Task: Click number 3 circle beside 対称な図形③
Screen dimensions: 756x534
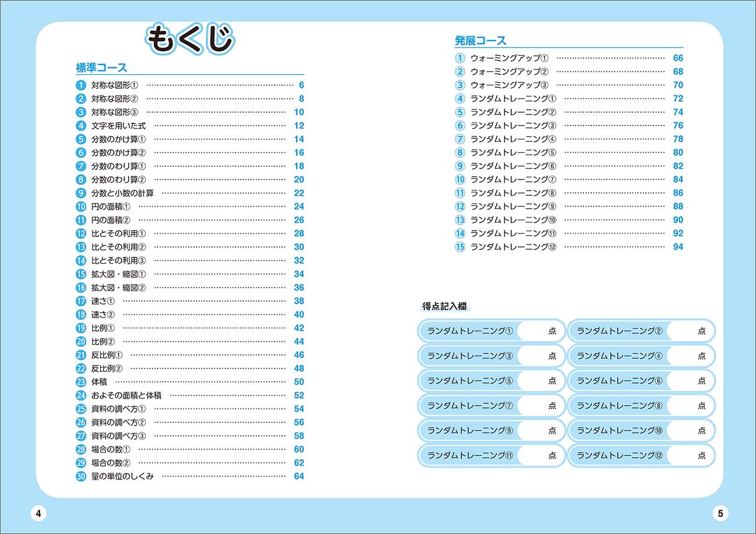Action: pyautogui.click(x=81, y=112)
